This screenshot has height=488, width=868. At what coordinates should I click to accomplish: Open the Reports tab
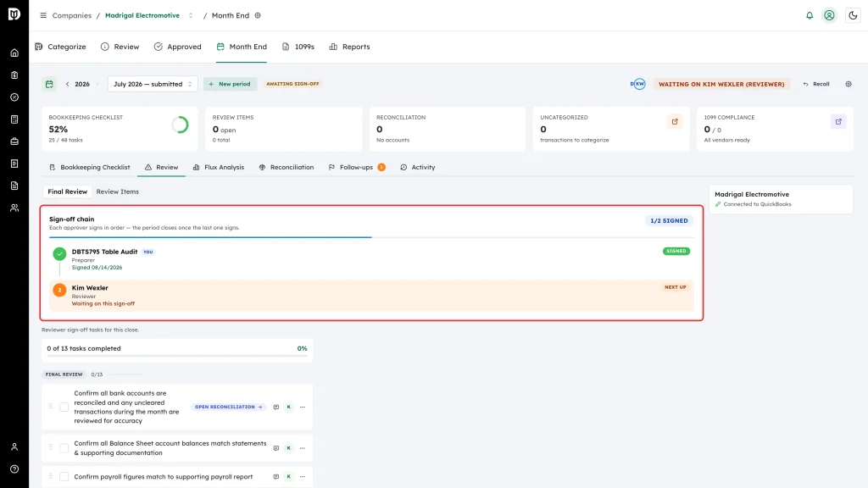[x=350, y=47]
